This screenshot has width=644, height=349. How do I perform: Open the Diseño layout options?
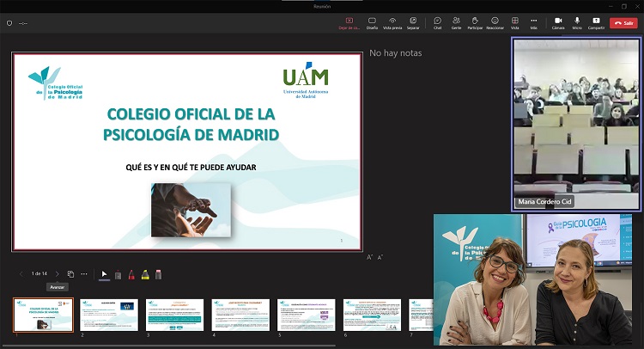[372, 22]
